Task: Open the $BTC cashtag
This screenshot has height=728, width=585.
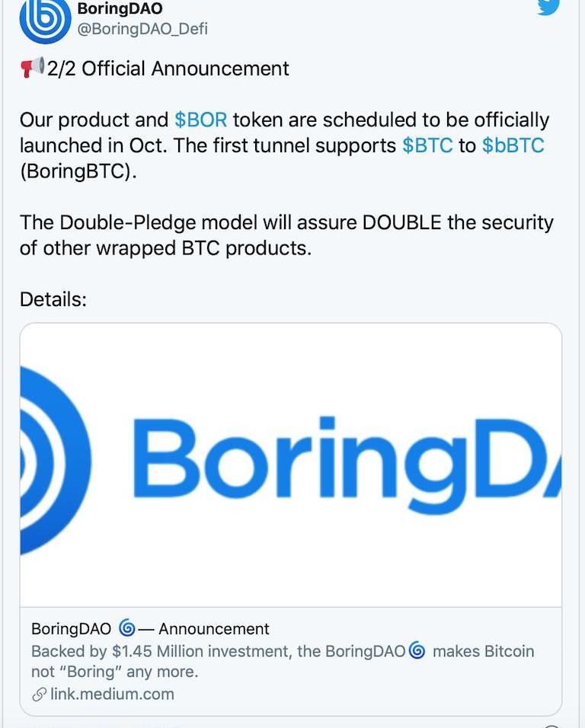Action: tap(427, 145)
